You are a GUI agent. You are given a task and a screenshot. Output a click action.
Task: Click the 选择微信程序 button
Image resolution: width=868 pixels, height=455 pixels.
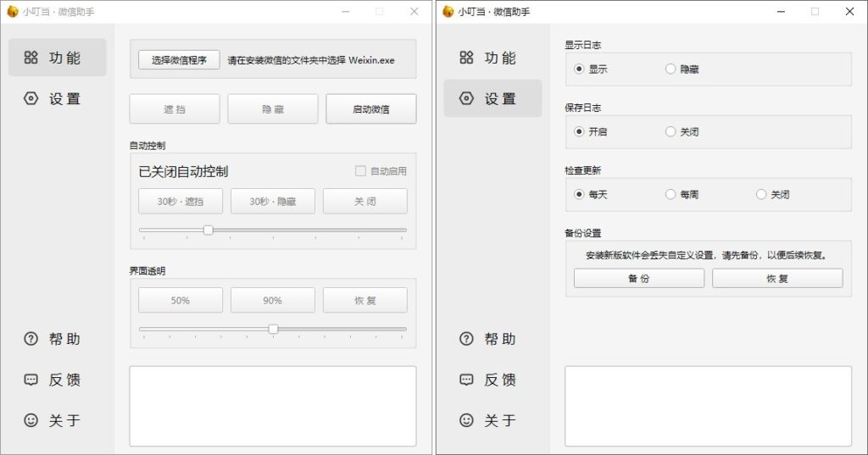[179, 60]
